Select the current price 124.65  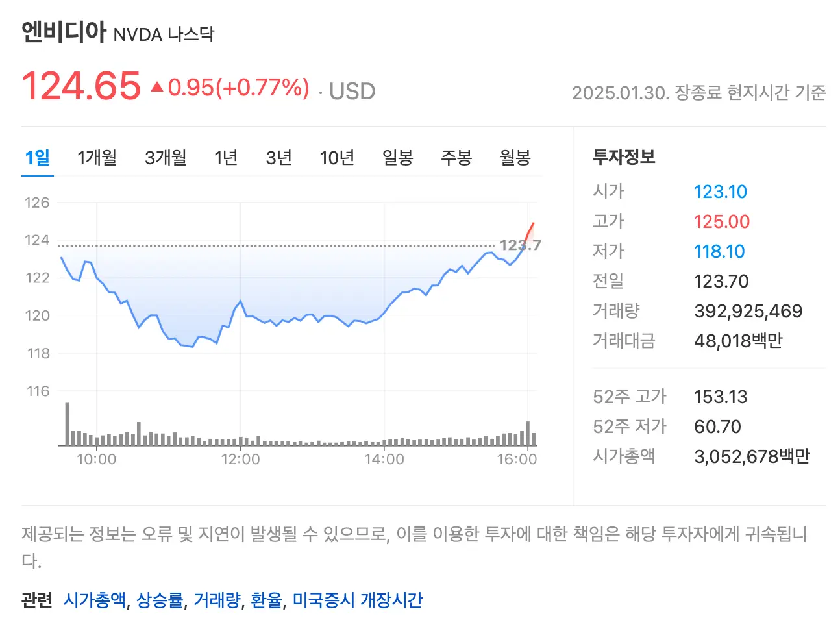(x=80, y=86)
